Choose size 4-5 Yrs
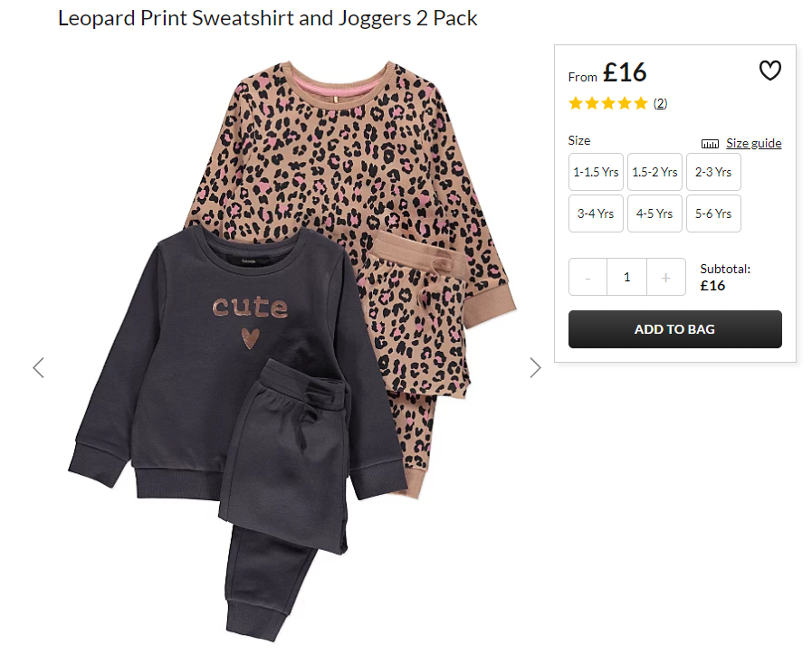The image size is (812, 664). click(x=654, y=213)
